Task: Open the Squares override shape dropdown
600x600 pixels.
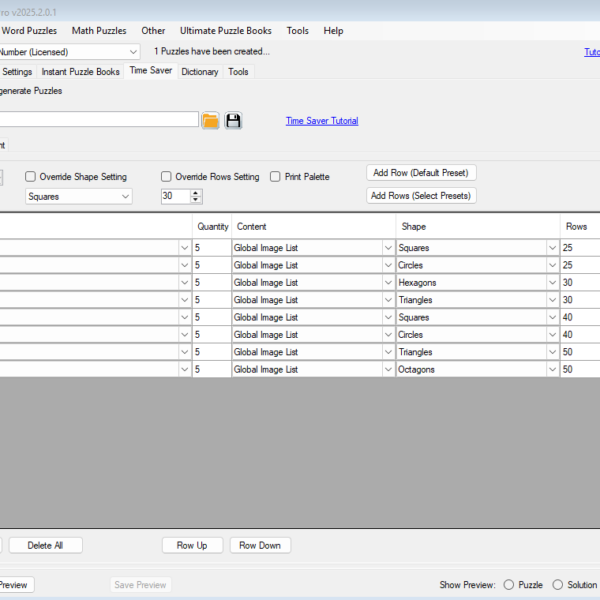Action: pos(125,197)
